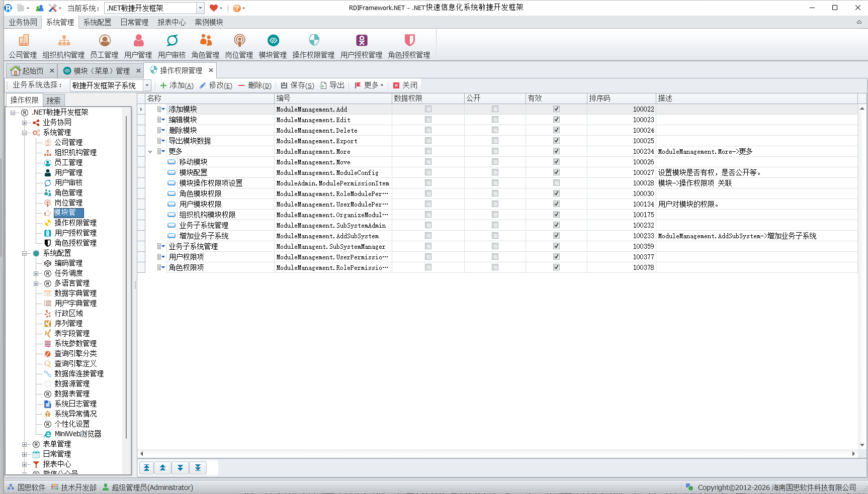Check 公开 checkbox for 添加模块 row

(x=495, y=109)
